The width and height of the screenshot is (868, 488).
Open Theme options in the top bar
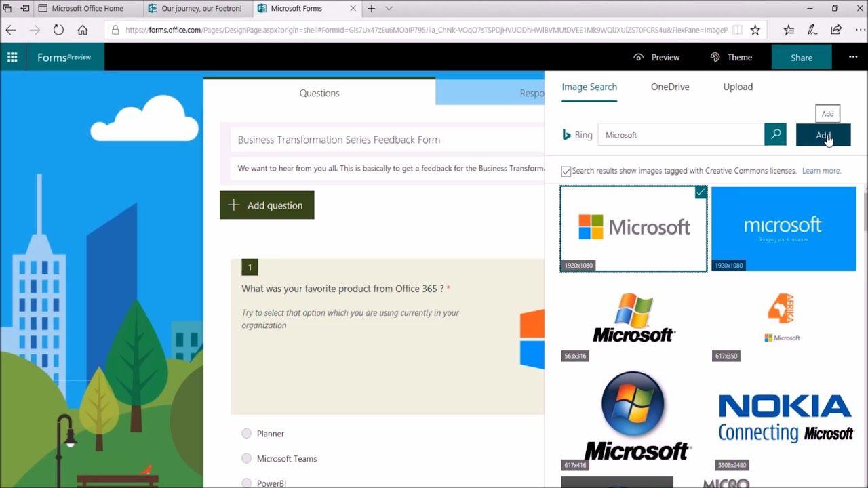coord(732,57)
